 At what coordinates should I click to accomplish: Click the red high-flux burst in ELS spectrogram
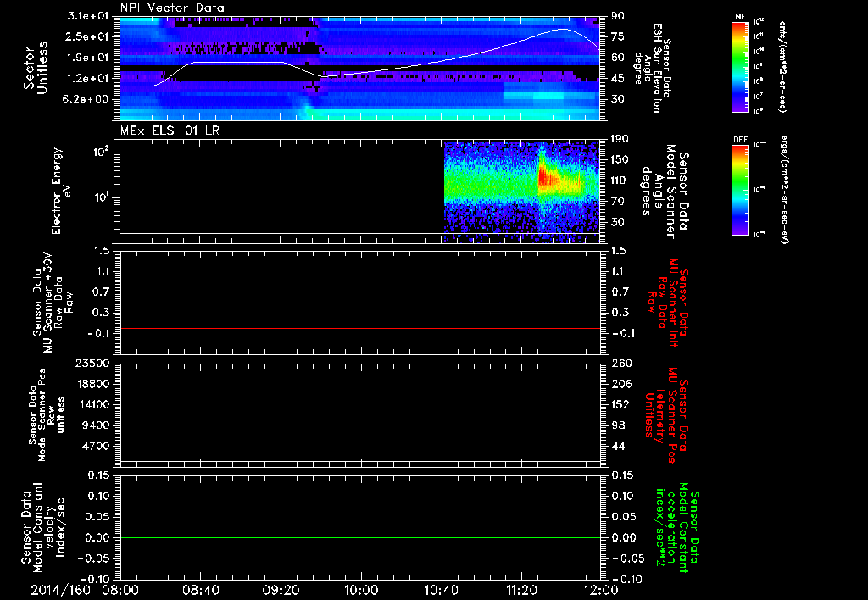pyautogui.click(x=547, y=177)
